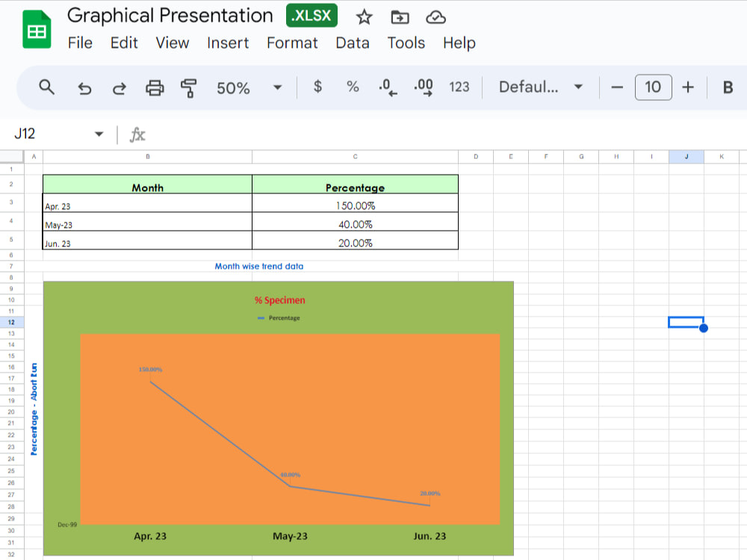Open the Default font dropdown
This screenshot has width=747, height=560.
pos(541,87)
